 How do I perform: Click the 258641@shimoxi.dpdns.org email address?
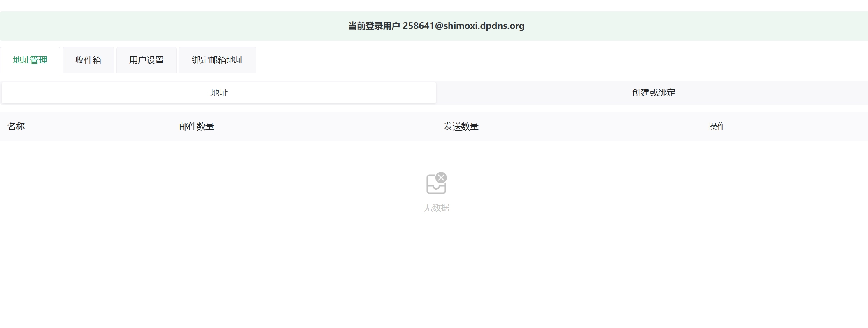pyautogui.click(x=463, y=26)
